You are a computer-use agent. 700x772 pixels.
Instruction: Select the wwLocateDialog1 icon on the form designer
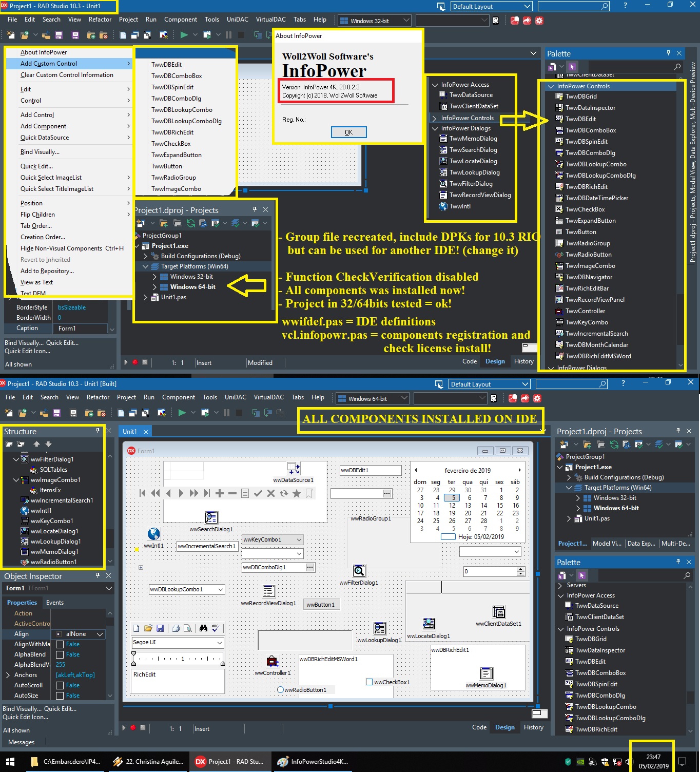[x=429, y=624]
